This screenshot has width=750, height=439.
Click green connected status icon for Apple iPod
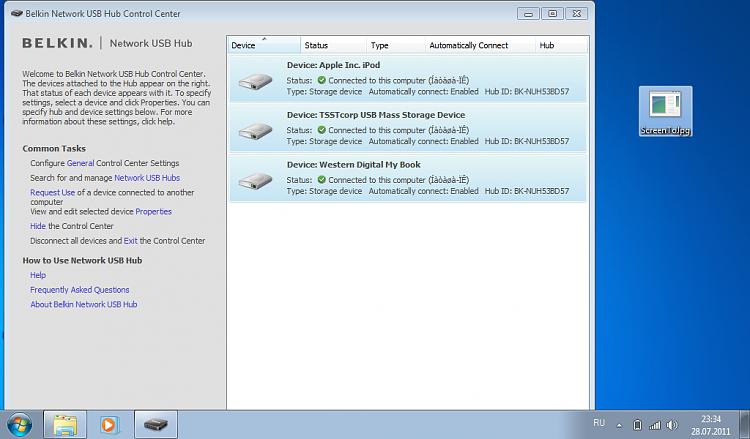tap(321, 80)
